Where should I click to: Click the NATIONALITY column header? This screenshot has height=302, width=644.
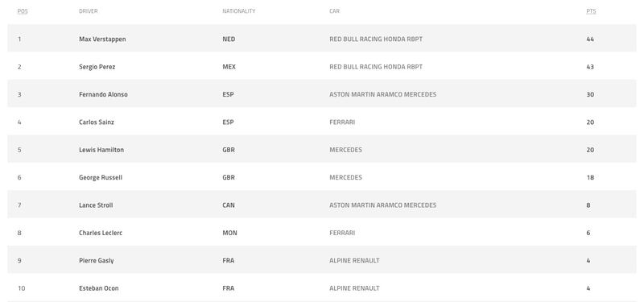coord(238,11)
